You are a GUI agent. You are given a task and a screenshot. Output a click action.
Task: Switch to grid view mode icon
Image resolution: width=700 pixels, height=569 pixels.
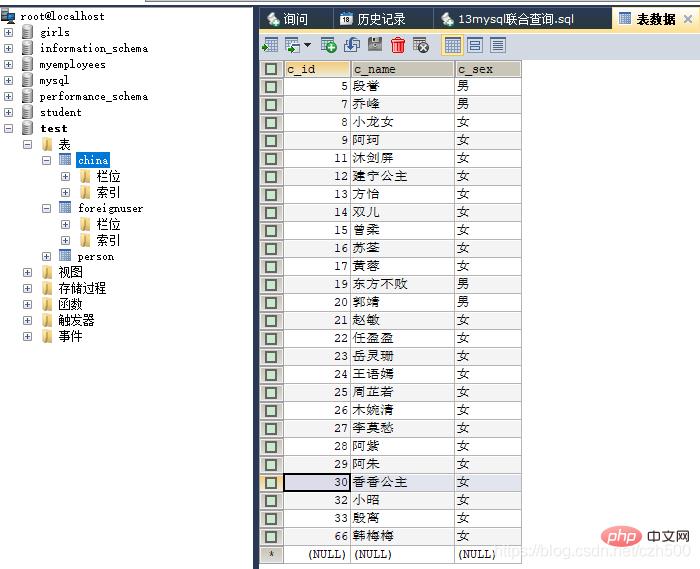pyautogui.click(x=452, y=45)
